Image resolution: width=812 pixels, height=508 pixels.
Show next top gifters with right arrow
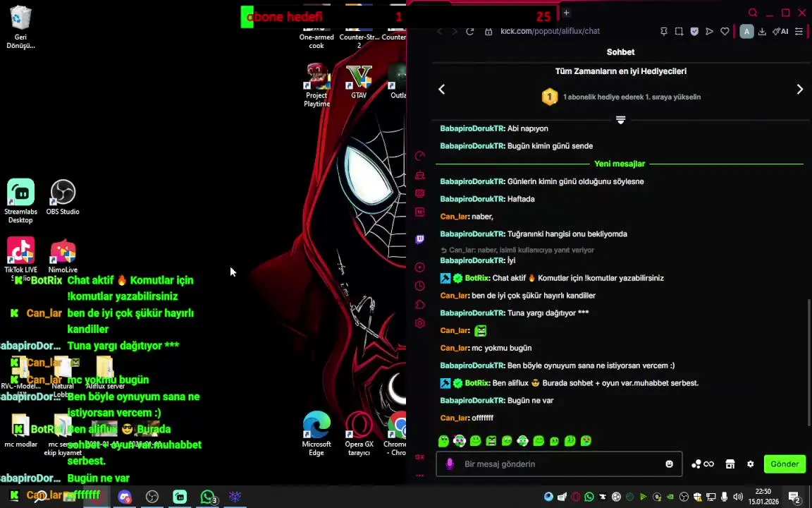pyautogui.click(x=799, y=89)
